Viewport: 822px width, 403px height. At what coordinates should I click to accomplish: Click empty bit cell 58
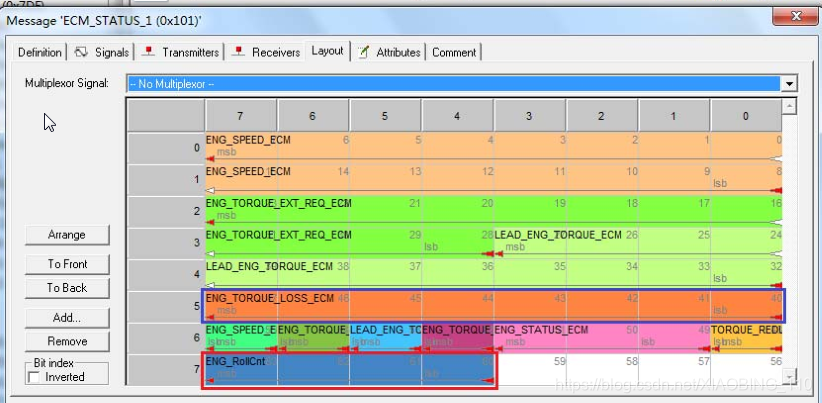click(x=602, y=370)
